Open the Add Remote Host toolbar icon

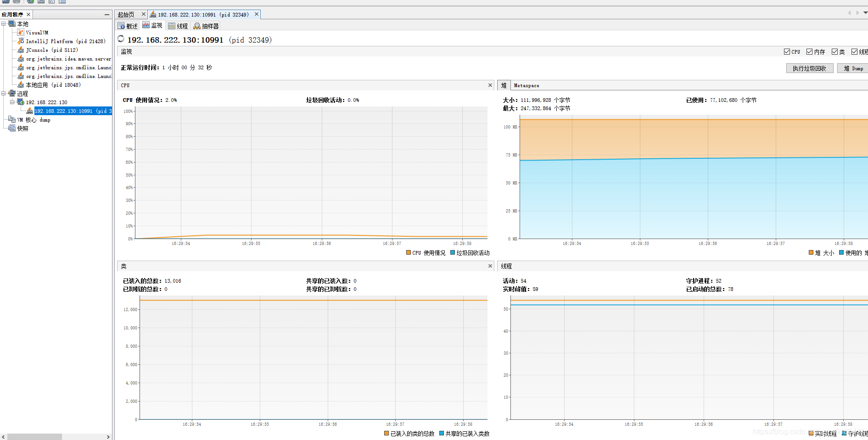pyautogui.click(x=30, y=2)
